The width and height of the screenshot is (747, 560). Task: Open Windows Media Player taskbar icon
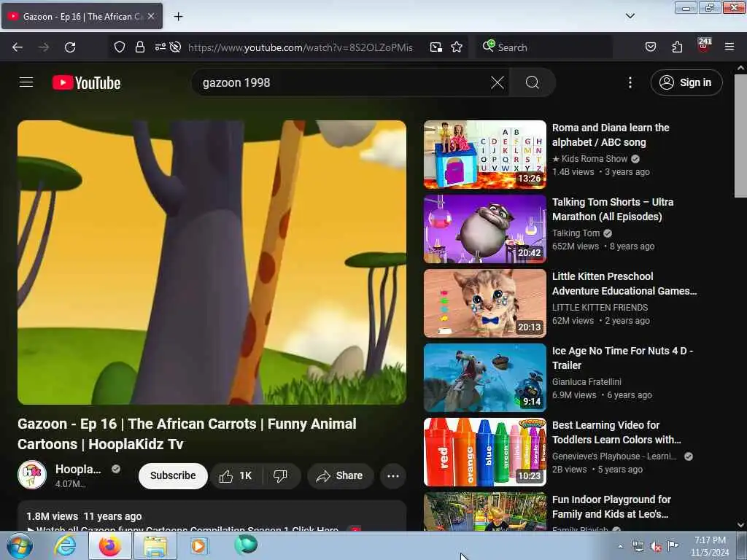(x=198, y=545)
